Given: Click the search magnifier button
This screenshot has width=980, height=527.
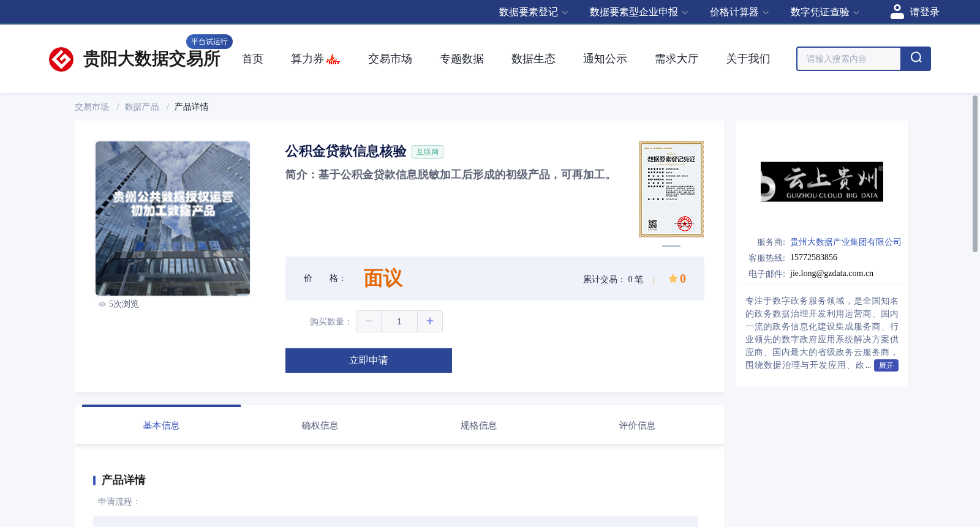Looking at the screenshot, I should pyautogui.click(x=916, y=59).
